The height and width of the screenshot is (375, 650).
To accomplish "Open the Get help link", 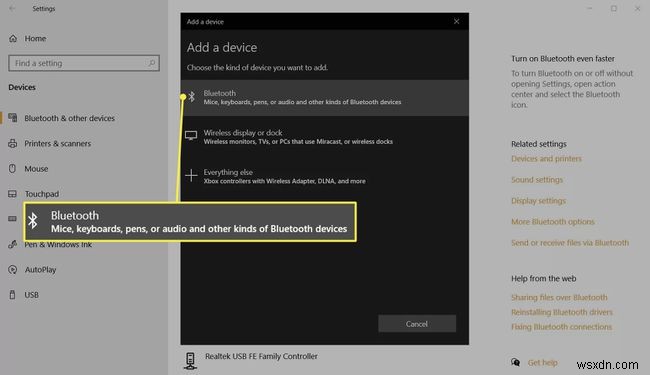I will tap(542, 363).
